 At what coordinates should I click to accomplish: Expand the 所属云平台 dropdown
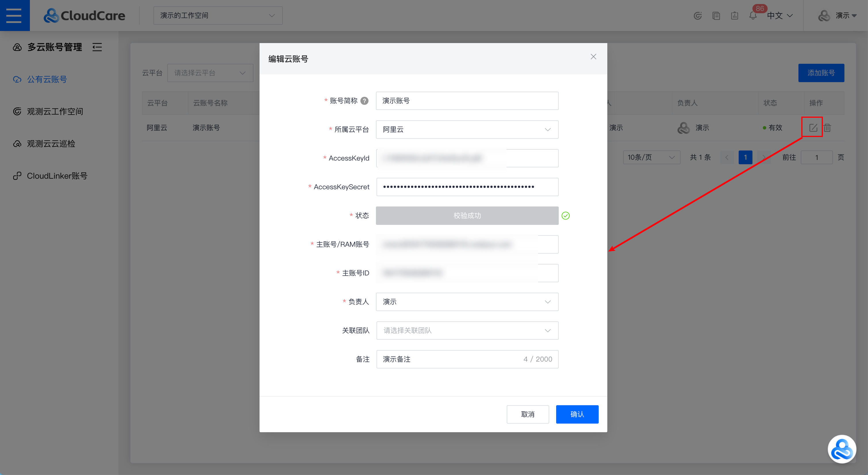[x=467, y=129]
